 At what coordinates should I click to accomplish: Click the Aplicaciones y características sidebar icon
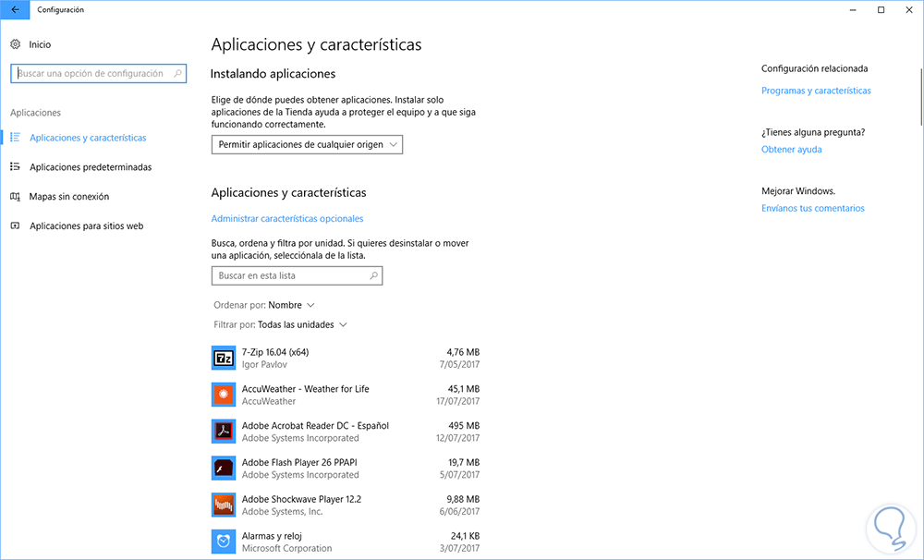click(16, 138)
